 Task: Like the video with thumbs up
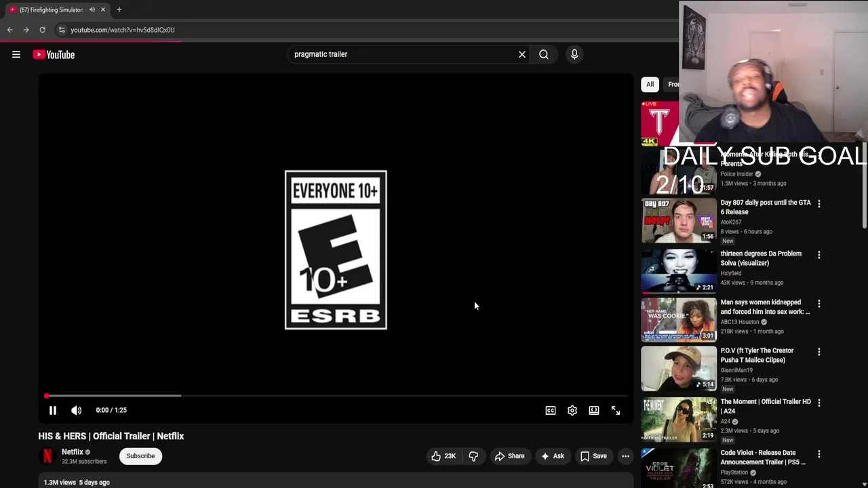[x=443, y=456]
